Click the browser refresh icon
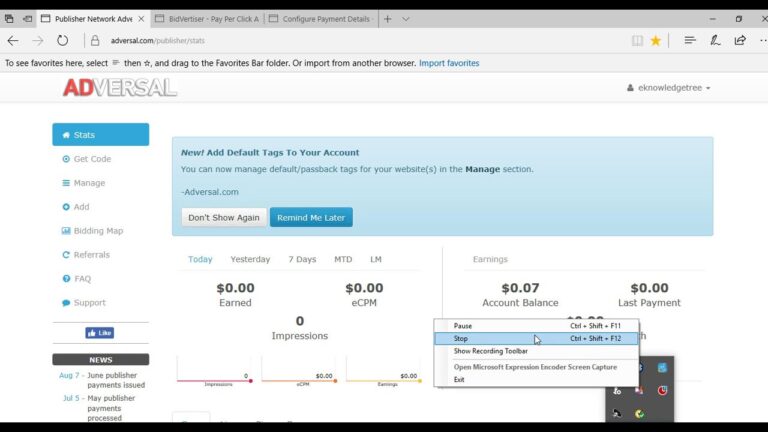 point(62,41)
